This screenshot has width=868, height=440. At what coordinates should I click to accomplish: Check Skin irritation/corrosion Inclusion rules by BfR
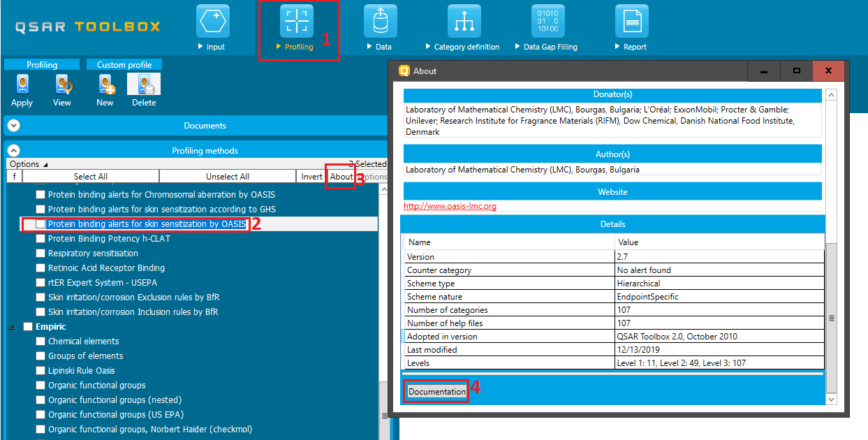point(41,312)
